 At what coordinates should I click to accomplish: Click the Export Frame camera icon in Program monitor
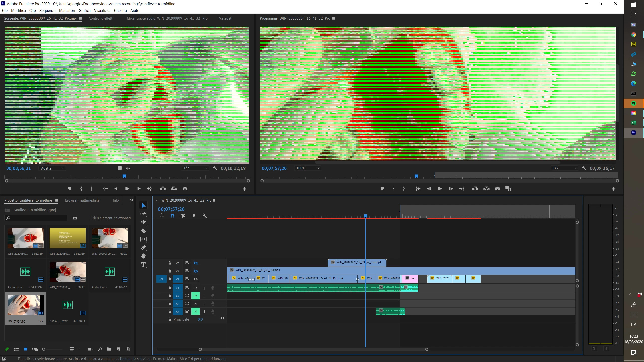[497, 189]
